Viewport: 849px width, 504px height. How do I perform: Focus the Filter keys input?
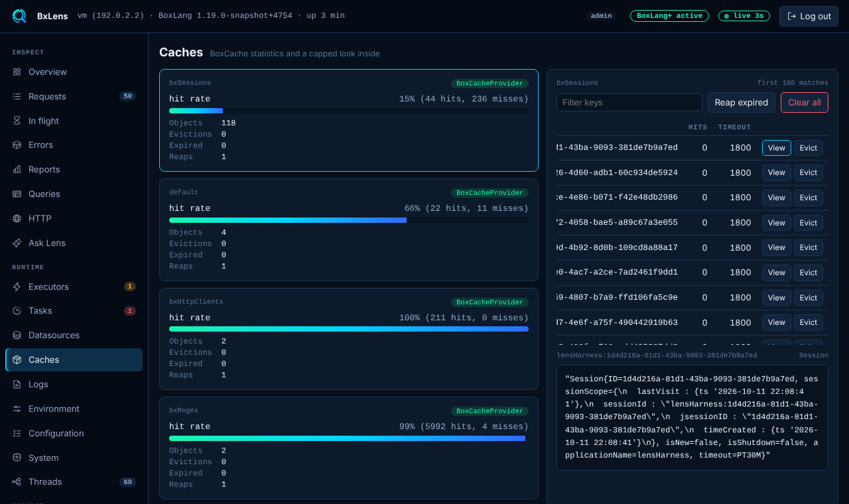click(629, 102)
